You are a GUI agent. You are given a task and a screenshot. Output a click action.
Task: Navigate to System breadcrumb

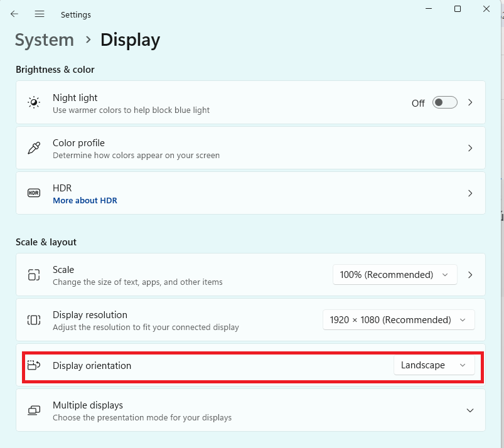pos(45,40)
